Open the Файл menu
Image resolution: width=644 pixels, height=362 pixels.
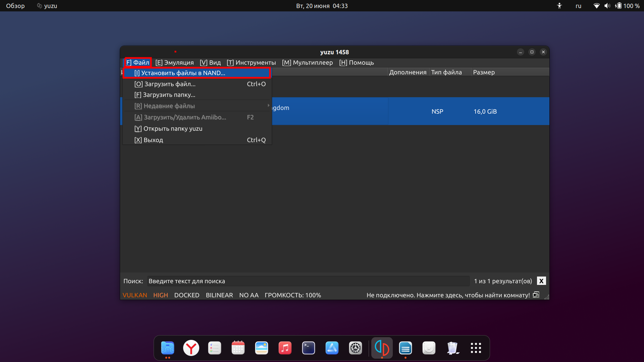click(x=138, y=62)
